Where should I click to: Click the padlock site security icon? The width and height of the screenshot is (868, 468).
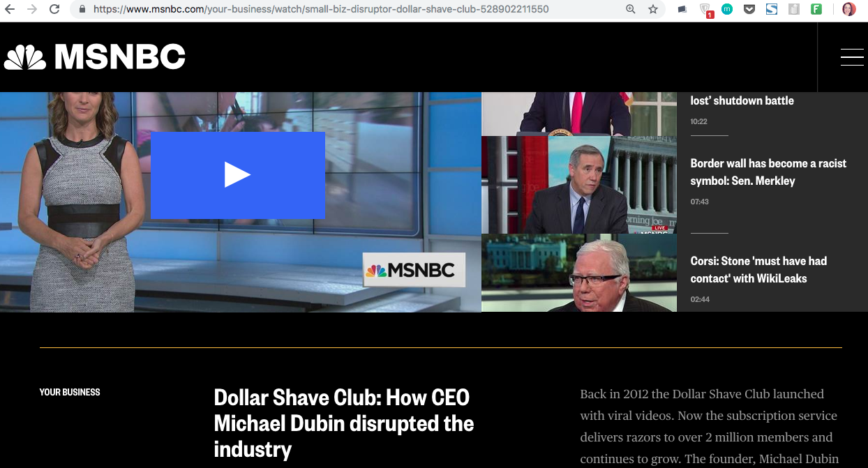tap(82, 10)
